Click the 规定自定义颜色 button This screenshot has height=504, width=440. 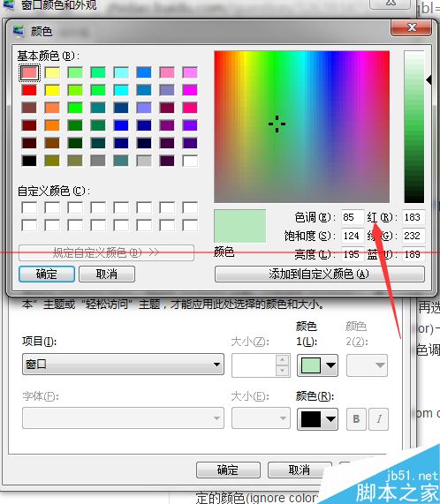click(x=106, y=253)
